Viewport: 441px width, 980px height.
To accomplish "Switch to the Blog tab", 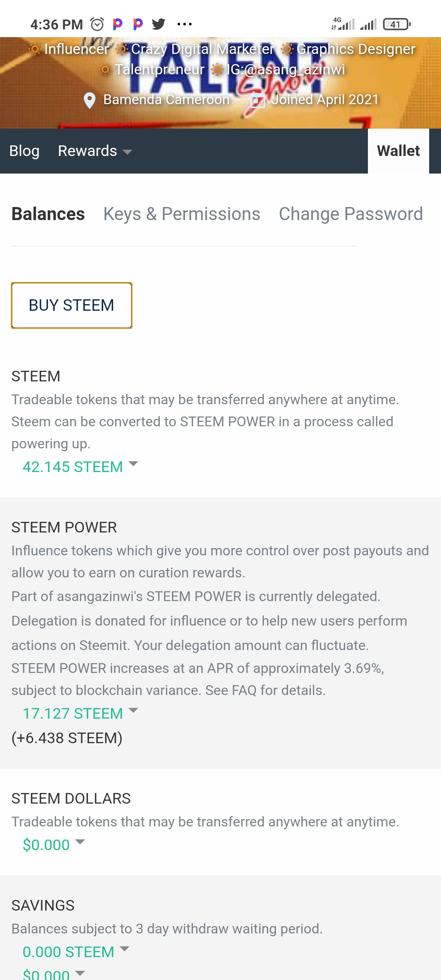I will point(24,151).
